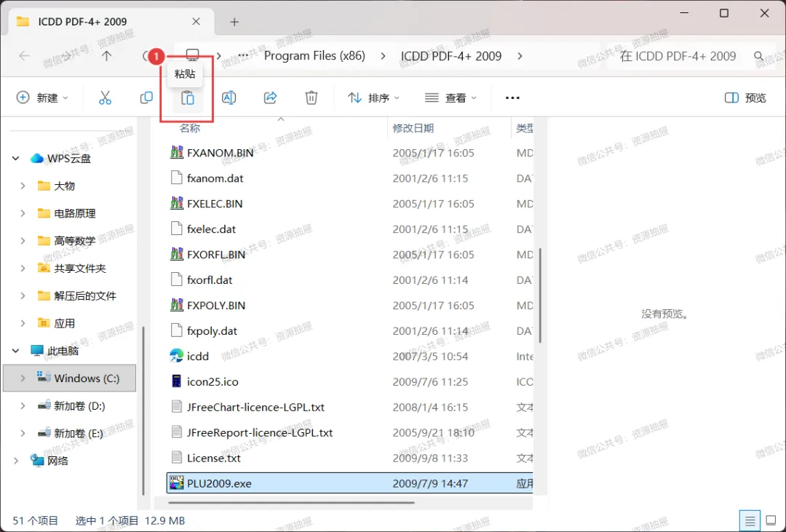
Task: Click the search magnifier icon
Action: [759, 56]
